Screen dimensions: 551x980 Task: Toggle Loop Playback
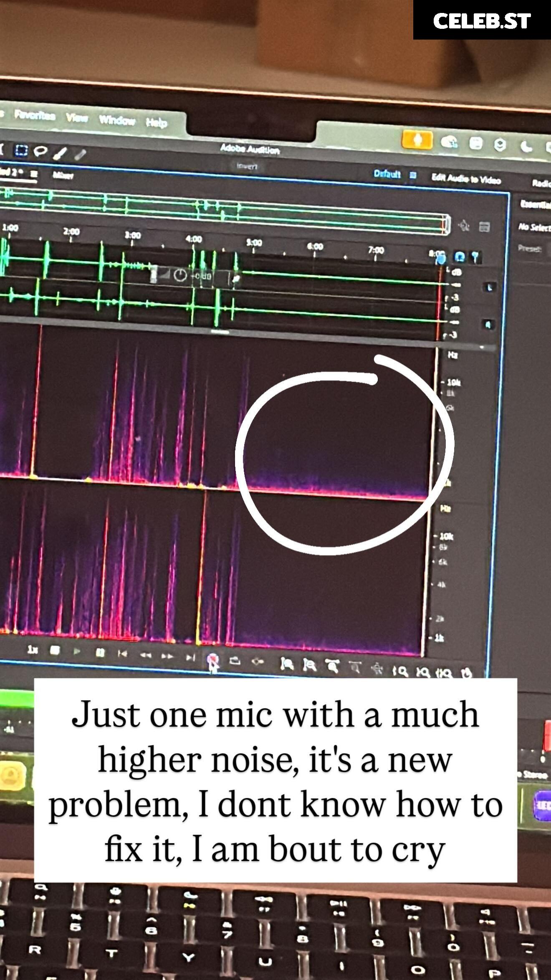tap(235, 660)
